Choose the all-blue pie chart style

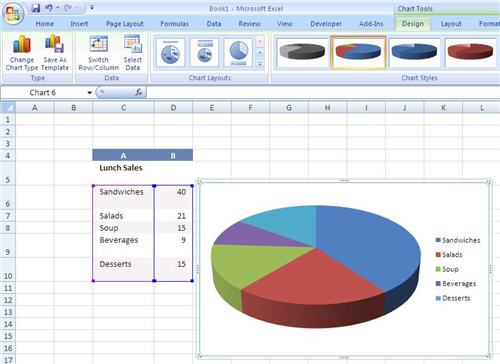414,52
